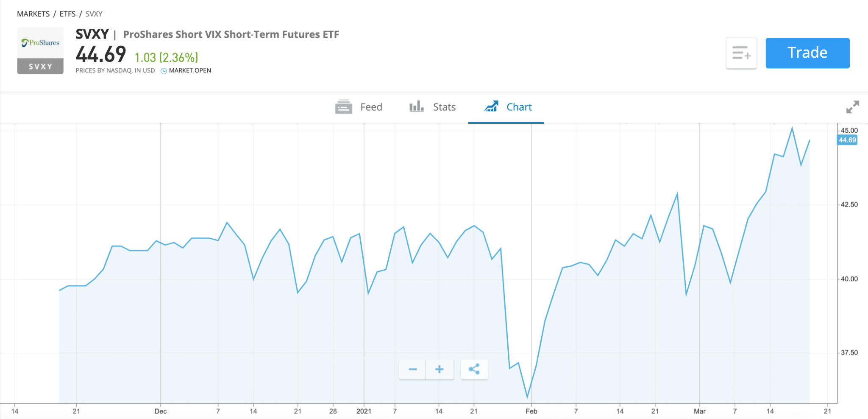Click the ProShares Short VIX ETF name
This screenshot has height=419, width=868.
click(231, 34)
